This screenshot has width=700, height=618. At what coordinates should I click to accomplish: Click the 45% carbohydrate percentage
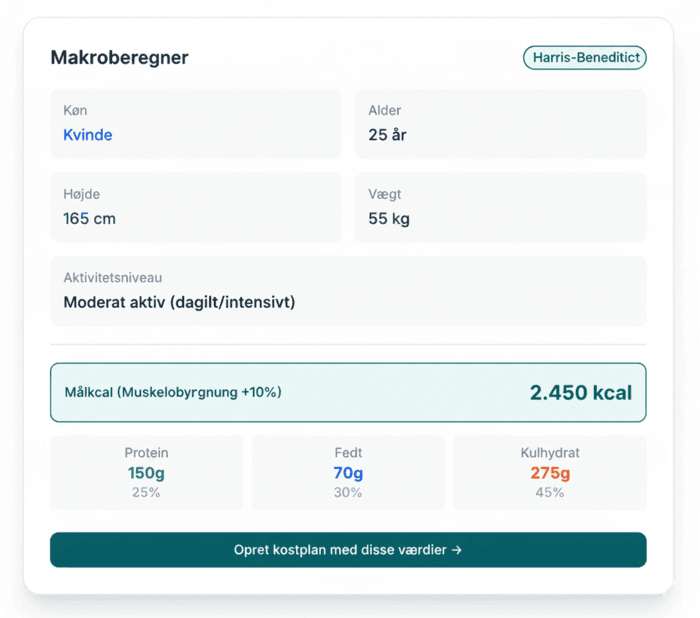click(550, 492)
